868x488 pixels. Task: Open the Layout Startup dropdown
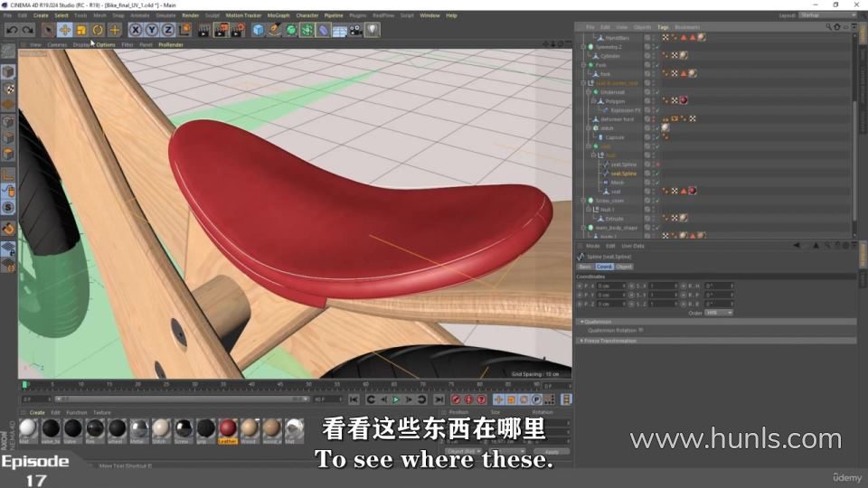(822, 15)
